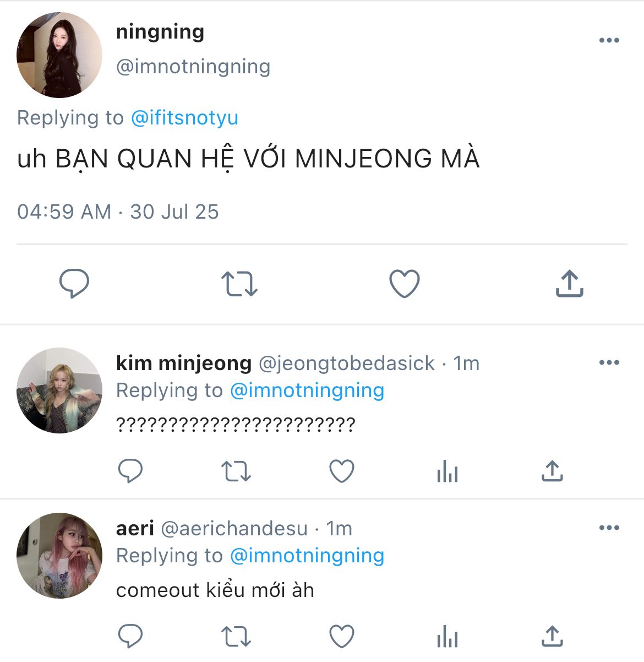This screenshot has height=662, width=644.
Task: Share kim minjeong's reply
Action: [x=552, y=471]
